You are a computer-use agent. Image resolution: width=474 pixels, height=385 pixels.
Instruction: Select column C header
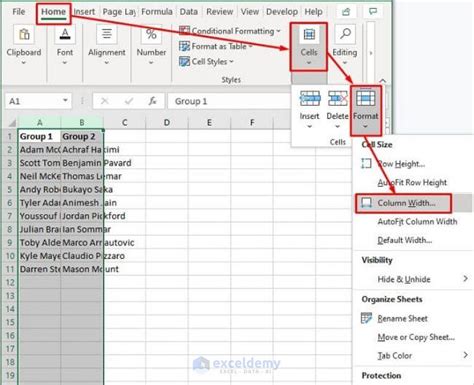tap(124, 123)
